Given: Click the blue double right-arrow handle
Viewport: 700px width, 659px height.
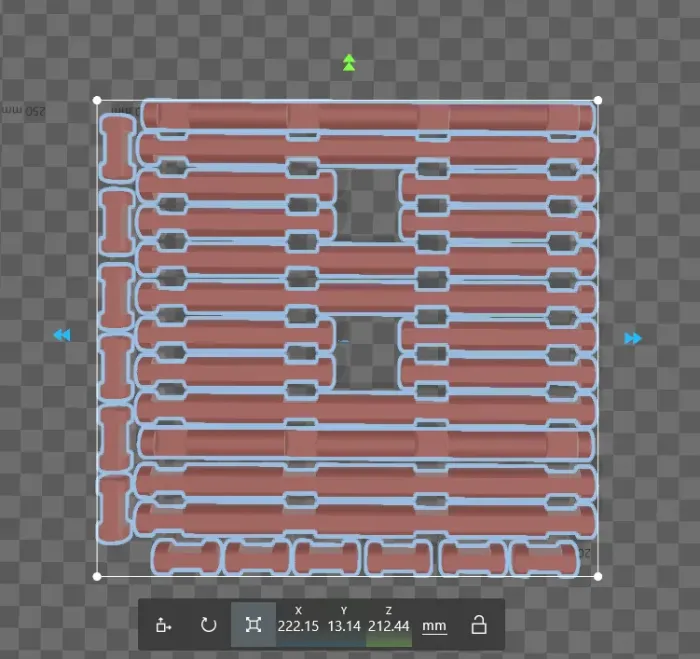Looking at the screenshot, I should point(633,338).
